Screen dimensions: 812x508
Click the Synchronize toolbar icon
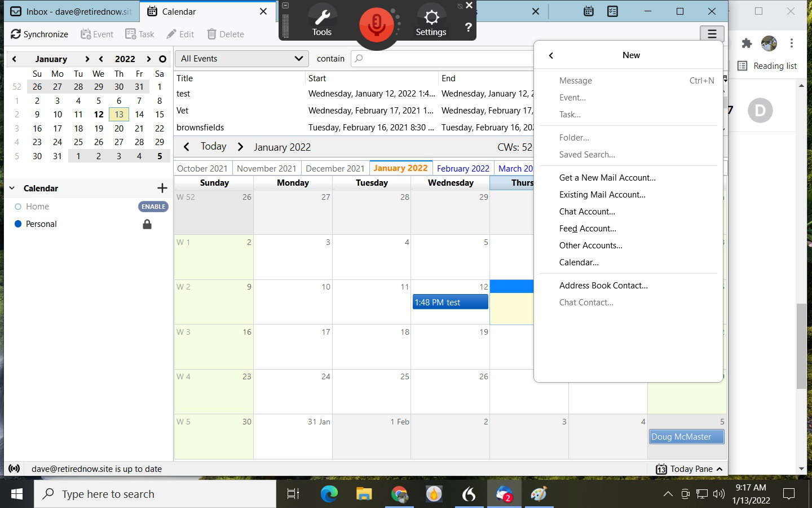coord(16,34)
